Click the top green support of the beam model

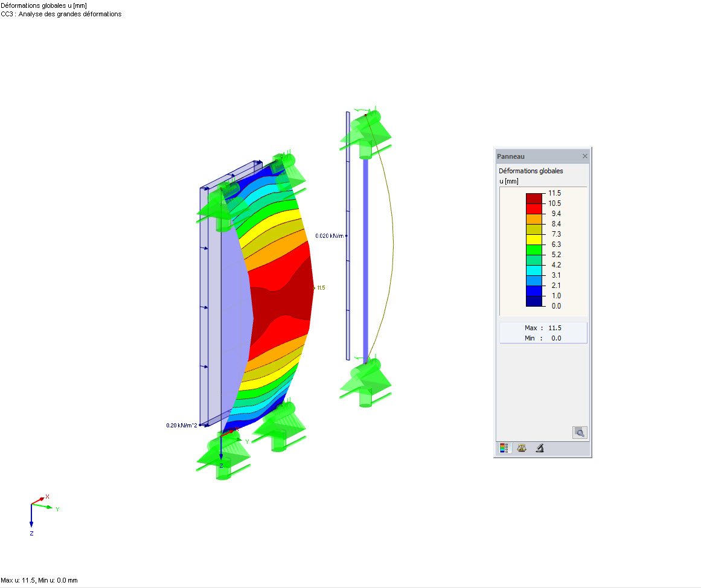click(366, 133)
